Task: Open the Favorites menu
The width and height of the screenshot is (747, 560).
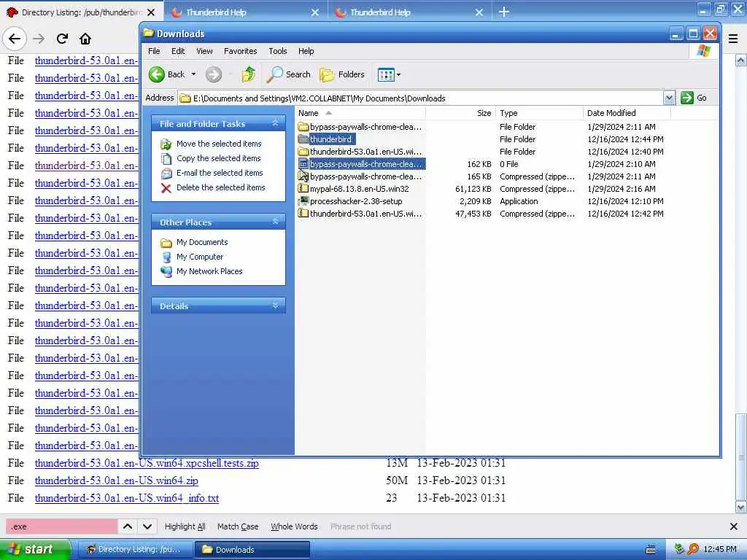Action: click(240, 51)
